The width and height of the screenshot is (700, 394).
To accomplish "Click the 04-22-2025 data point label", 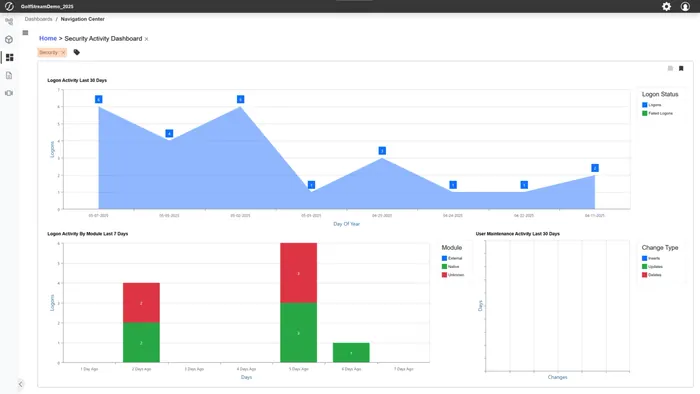I will pos(524,185).
